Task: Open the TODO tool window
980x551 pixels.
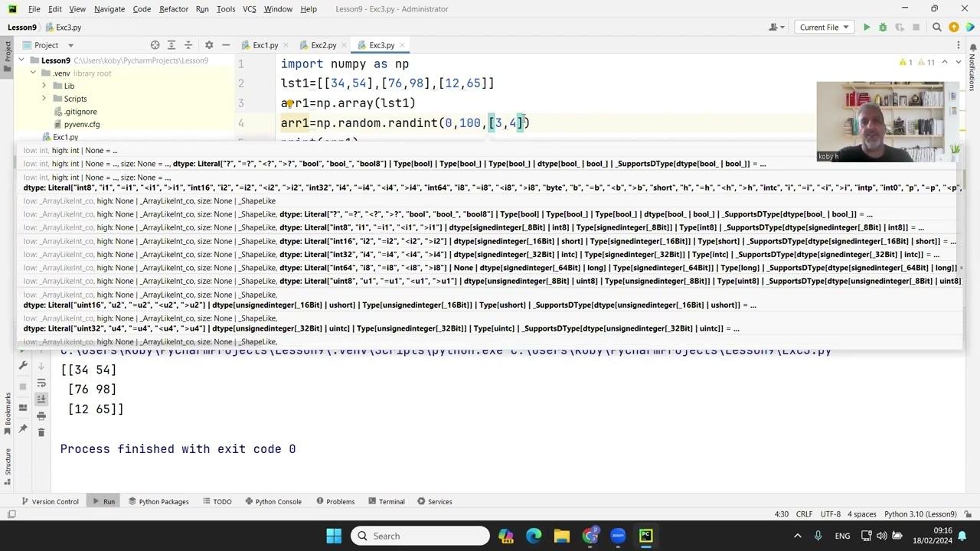Action: [217, 502]
